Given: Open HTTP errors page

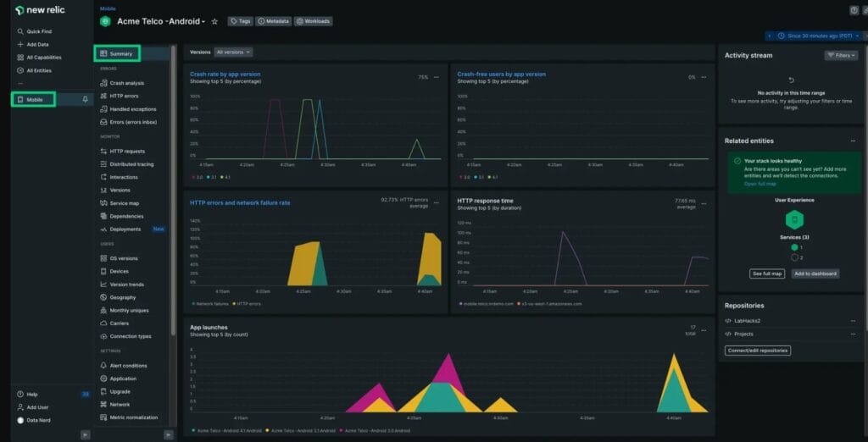Looking at the screenshot, I should pyautogui.click(x=120, y=97).
